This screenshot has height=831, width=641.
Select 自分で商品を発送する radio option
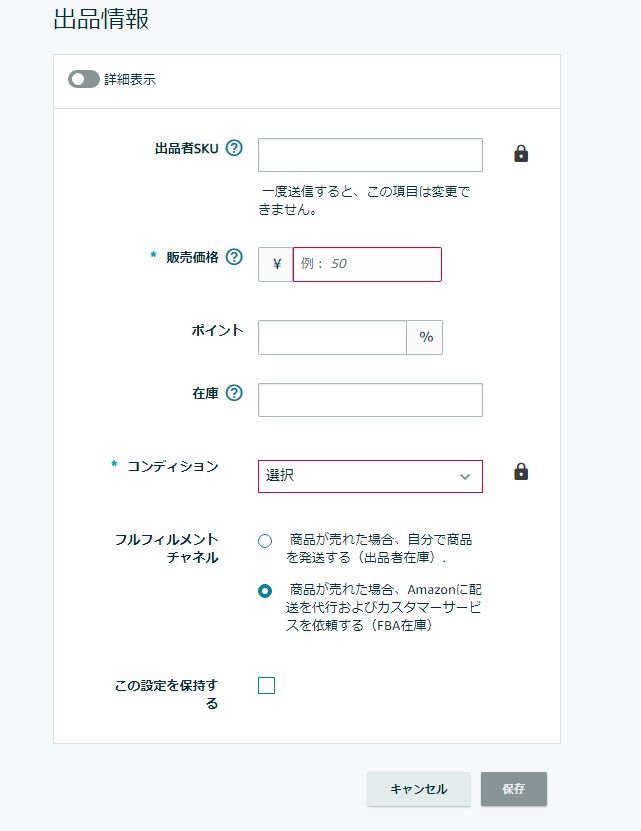[265, 541]
